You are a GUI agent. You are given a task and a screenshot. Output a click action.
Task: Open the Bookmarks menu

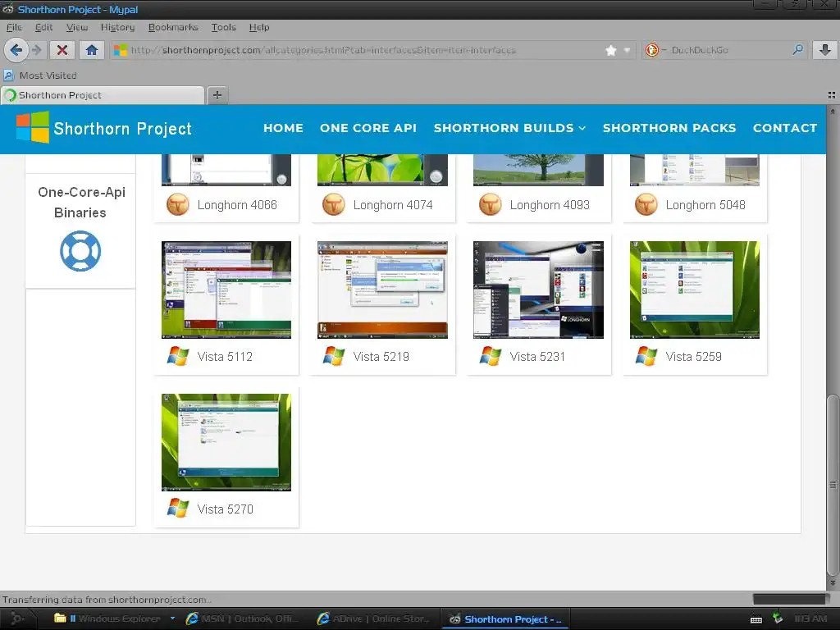[173, 27]
